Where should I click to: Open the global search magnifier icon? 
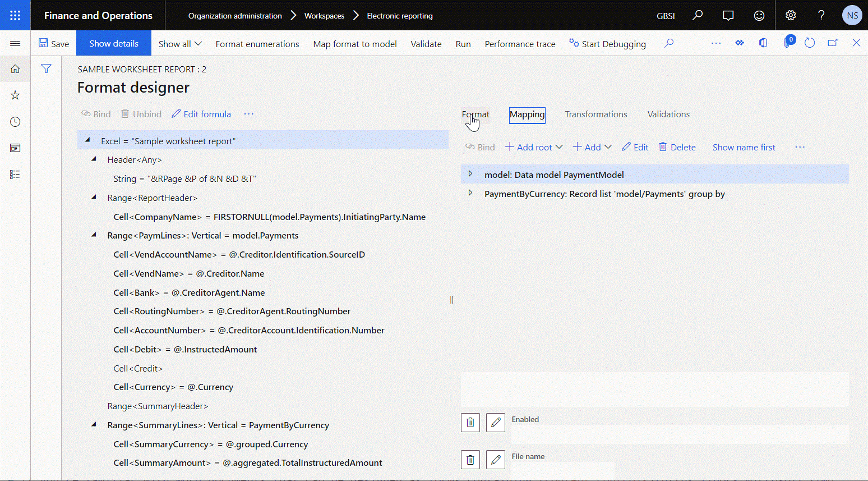tap(697, 15)
